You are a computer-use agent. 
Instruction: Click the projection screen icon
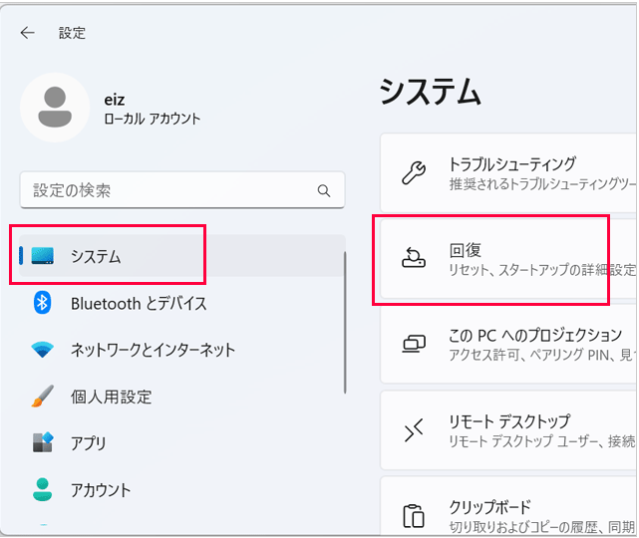(x=413, y=344)
